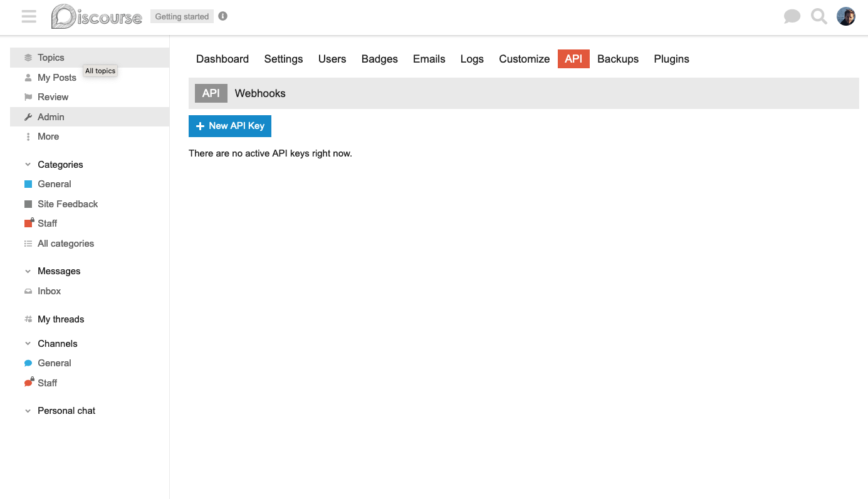Click the New API Key button

230,126
